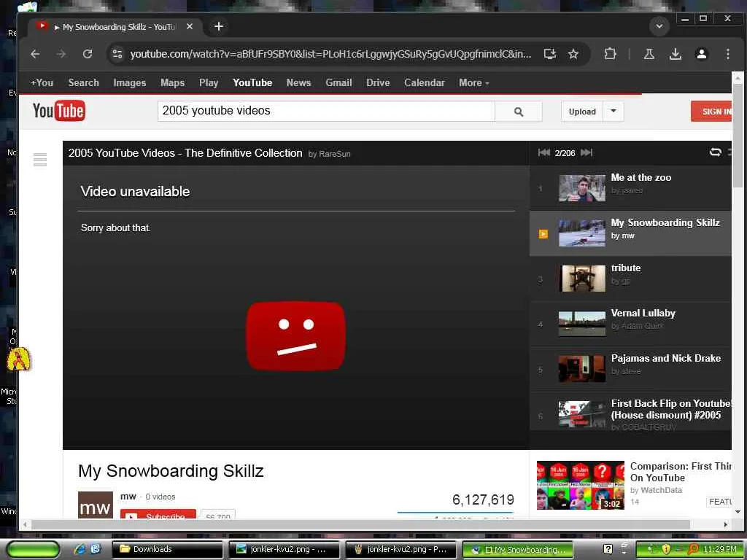Open Downloads folder in taskbar

click(167, 549)
